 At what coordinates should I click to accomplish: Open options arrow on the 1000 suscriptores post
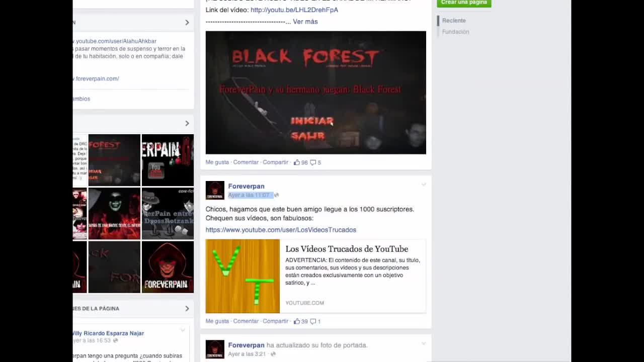[x=424, y=185]
